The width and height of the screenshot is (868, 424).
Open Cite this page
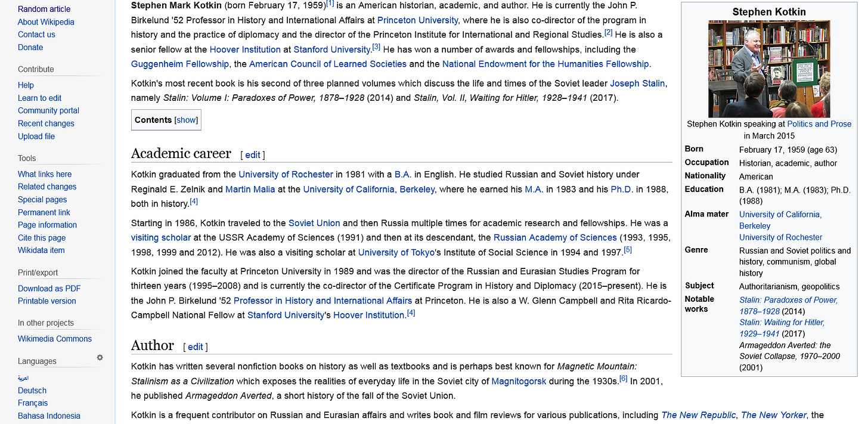coord(42,238)
